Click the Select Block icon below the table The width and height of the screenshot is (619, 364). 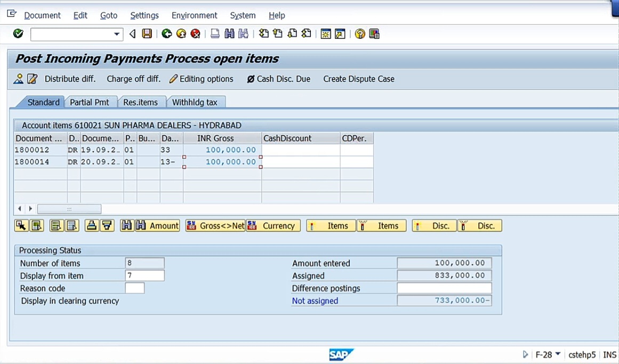point(57,226)
